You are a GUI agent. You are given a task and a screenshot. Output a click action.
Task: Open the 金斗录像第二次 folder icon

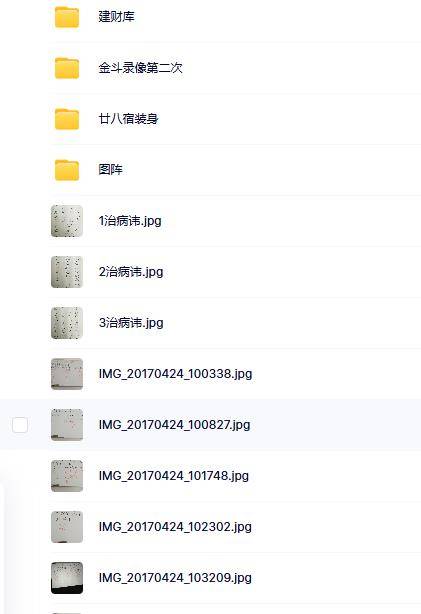pyautogui.click(x=67, y=68)
